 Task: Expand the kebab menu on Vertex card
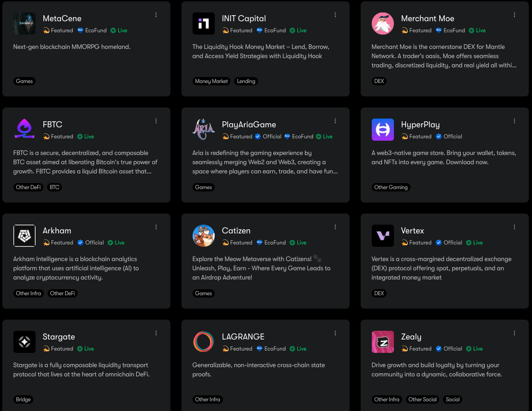click(x=514, y=227)
